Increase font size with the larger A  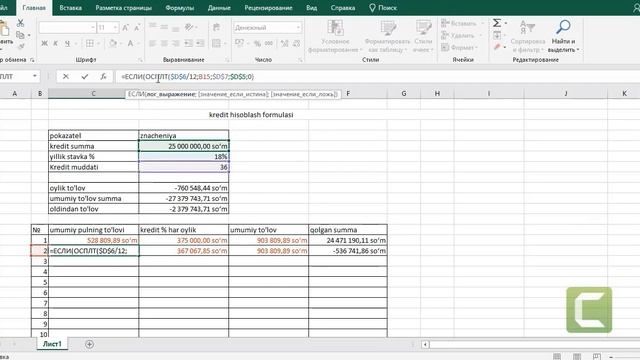pos(126,28)
